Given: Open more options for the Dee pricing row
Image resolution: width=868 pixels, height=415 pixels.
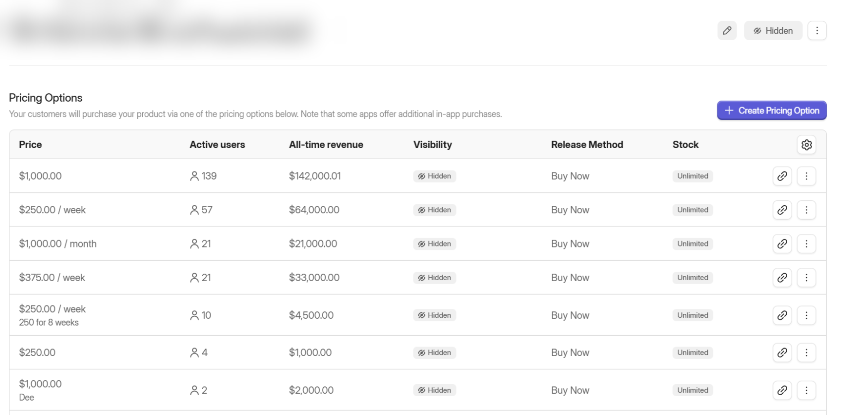Looking at the screenshot, I should pyautogui.click(x=807, y=390).
